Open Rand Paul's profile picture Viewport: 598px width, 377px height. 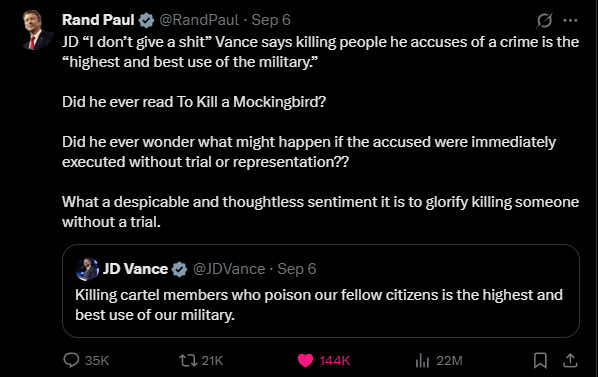(x=37, y=30)
